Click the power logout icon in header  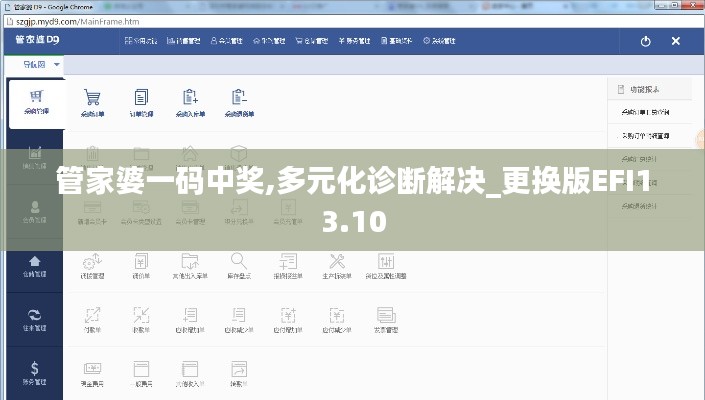coord(645,41)
